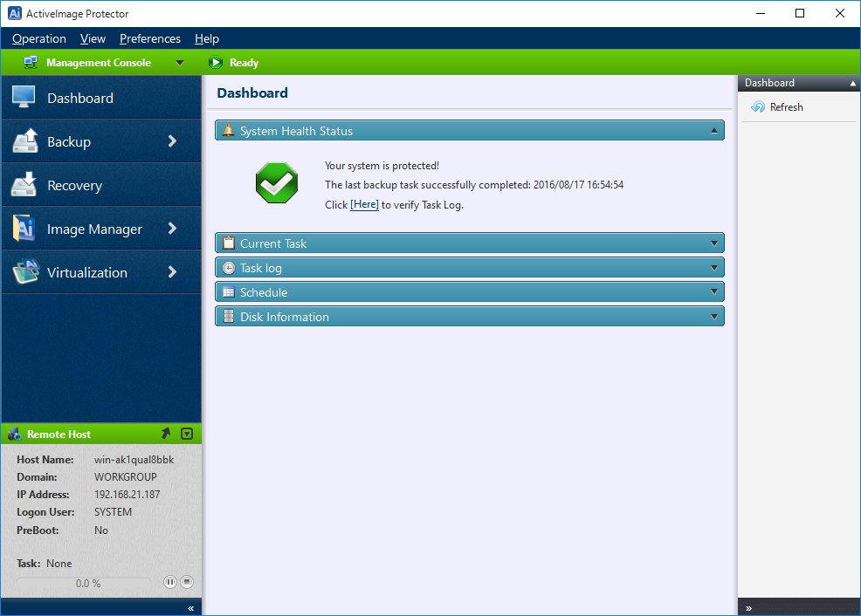Collapse the left sidebar with double chevron
Viewport: 861px width, 616px height.
point(190,608)
